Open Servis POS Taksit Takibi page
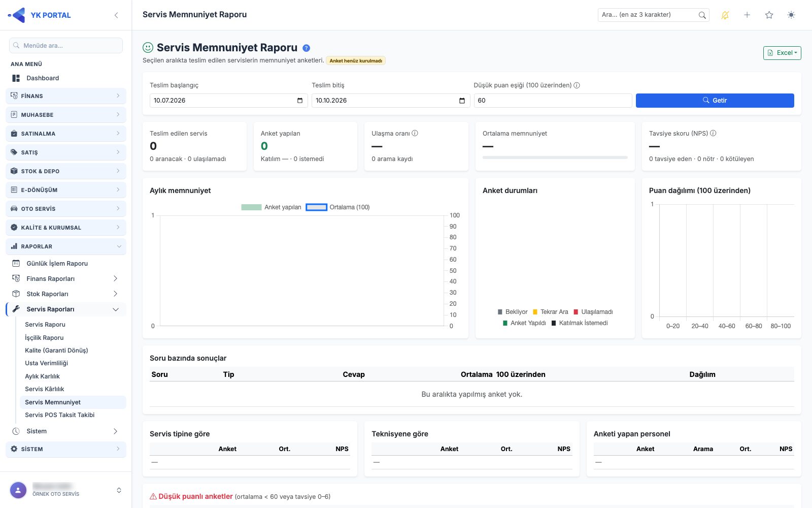The image size is (812, 508). tap(60, 415)
